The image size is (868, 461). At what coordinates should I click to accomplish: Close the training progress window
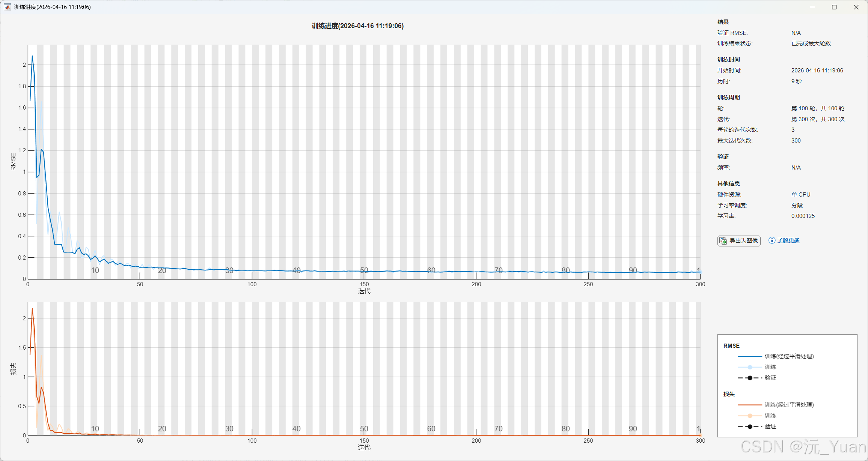(x=856, y=7)
